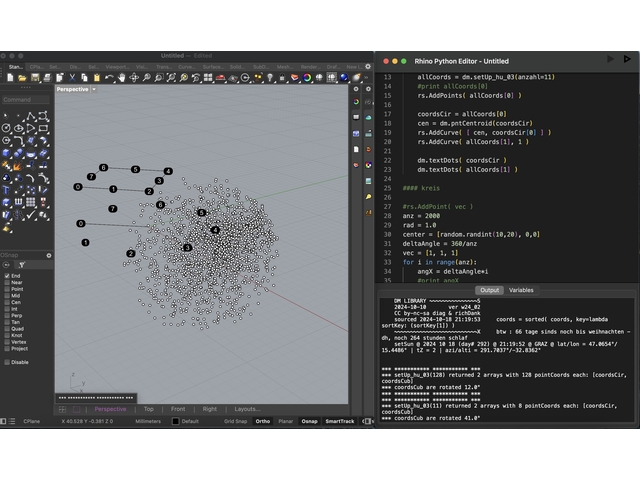640x480 pixels.
Task: Select the Circle tool in left toolbar
Action: click(6, 128)
